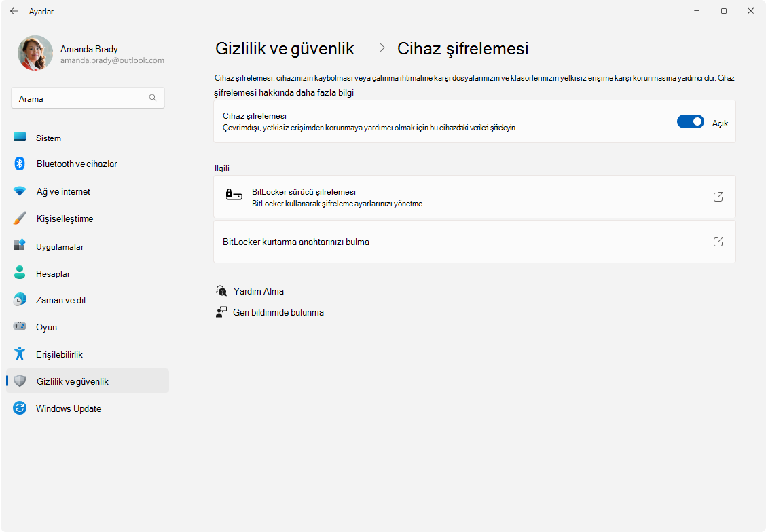766x532 pixels.
Task: Click the Cihaz şifrelemesi page title
Action: point(462,48)
